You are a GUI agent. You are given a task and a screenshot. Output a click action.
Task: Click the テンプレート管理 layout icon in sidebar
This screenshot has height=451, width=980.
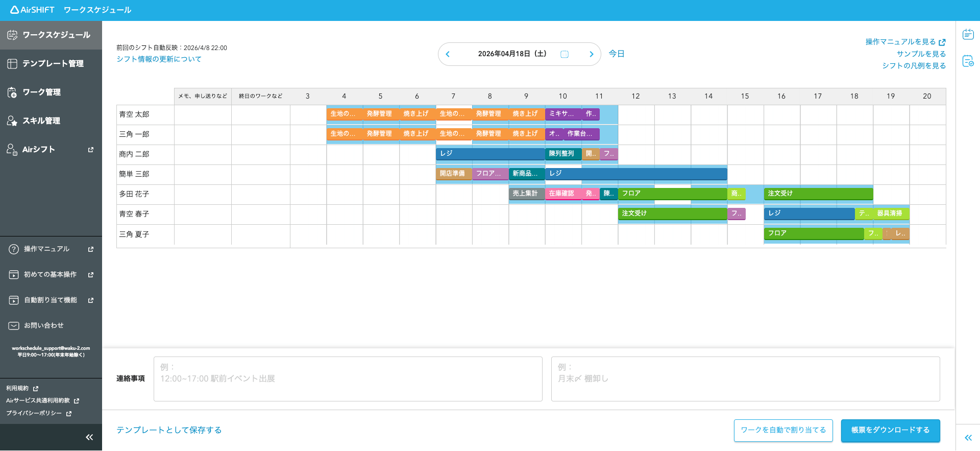(12, 64)
